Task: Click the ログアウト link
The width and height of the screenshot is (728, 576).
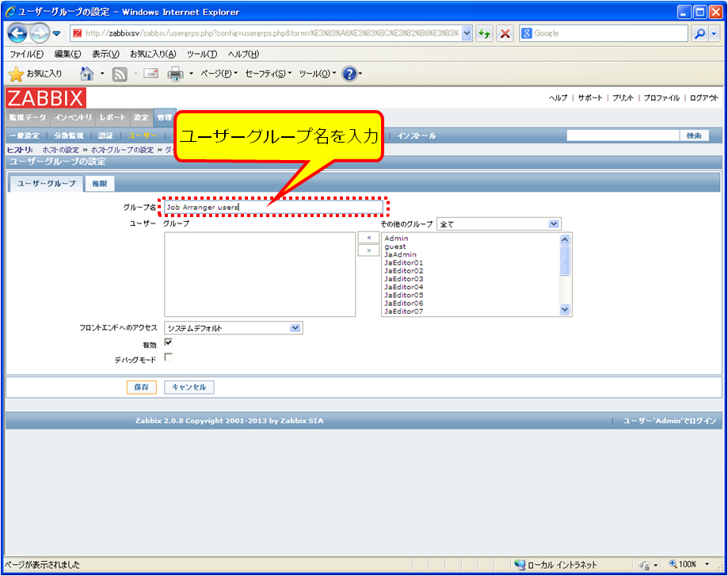Action: 704,97
